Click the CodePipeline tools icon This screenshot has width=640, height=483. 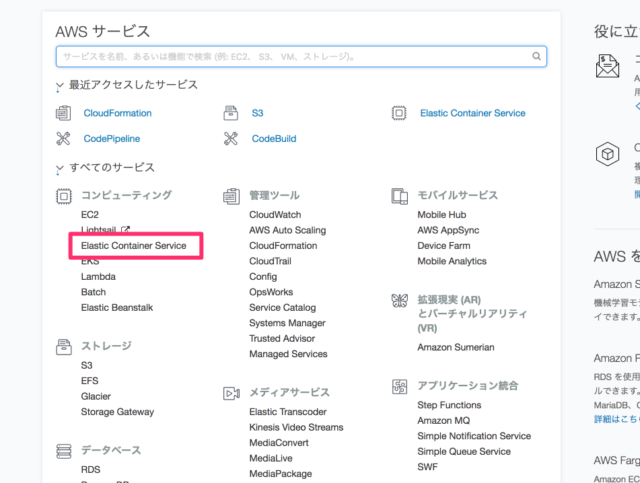(x=64, y=139)
